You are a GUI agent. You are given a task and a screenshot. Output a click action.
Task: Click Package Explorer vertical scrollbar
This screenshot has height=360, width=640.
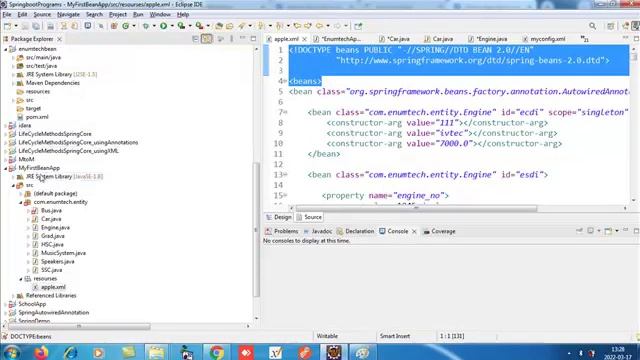pos(256,230)
